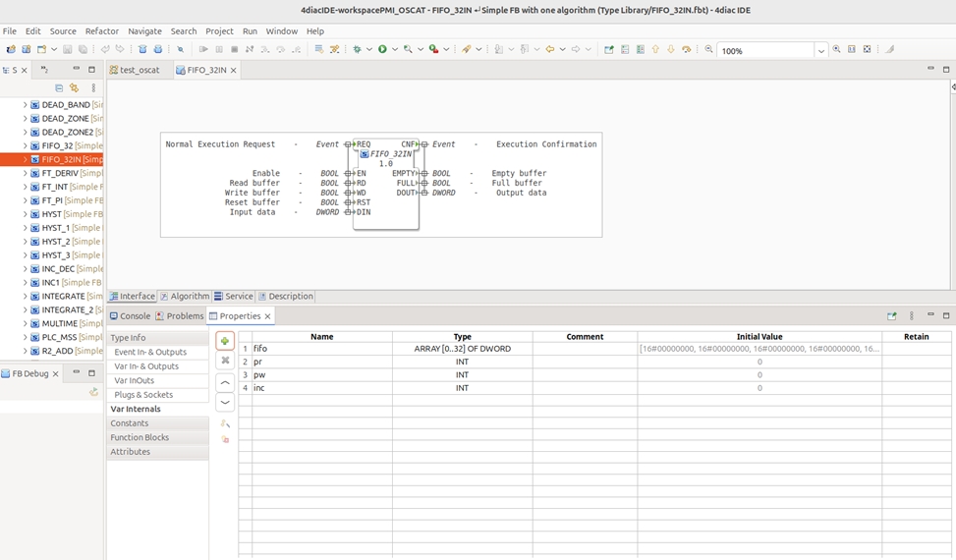Screen dimensions: 956x560
Task: Delete selected variable with the X icon
Action: click(225, 361)
